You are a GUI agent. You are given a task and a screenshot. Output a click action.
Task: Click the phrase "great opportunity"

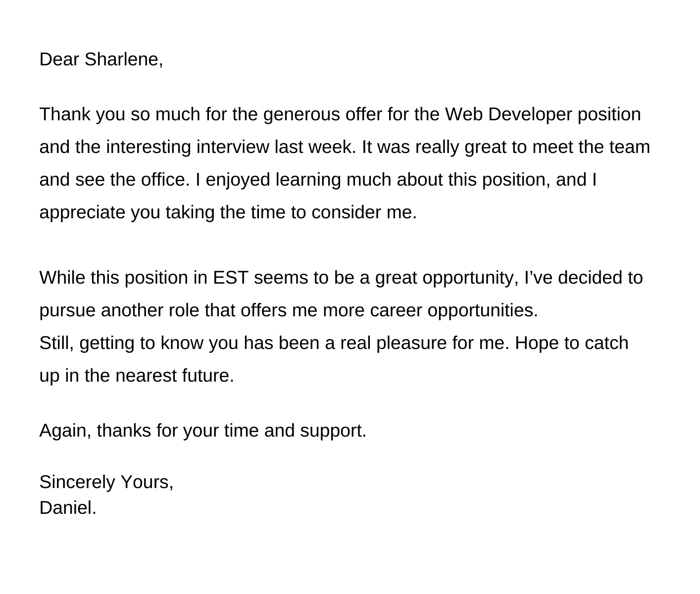(x=445, y=278)
